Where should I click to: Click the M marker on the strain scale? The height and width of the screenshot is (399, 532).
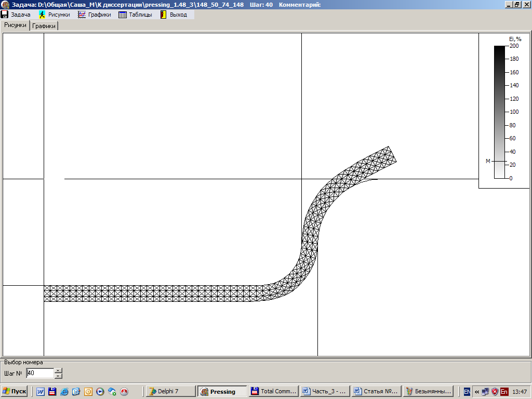point(488,161)
